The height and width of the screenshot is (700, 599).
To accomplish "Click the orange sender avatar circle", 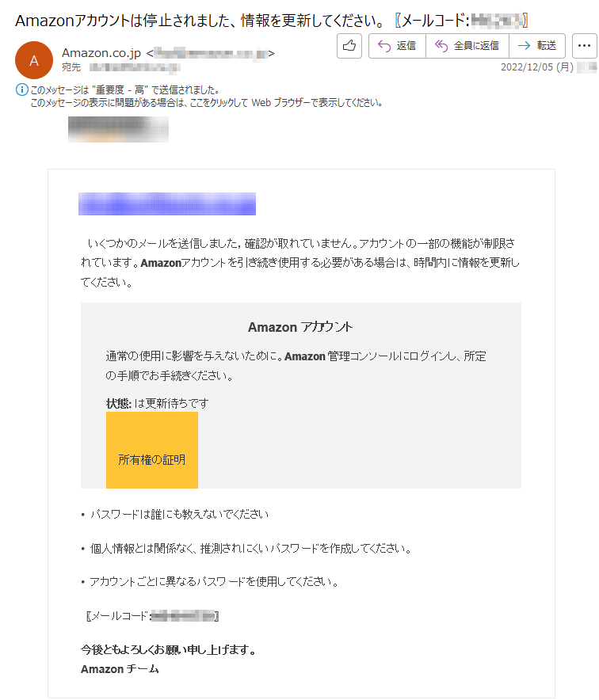I will (x=34, y=60).
